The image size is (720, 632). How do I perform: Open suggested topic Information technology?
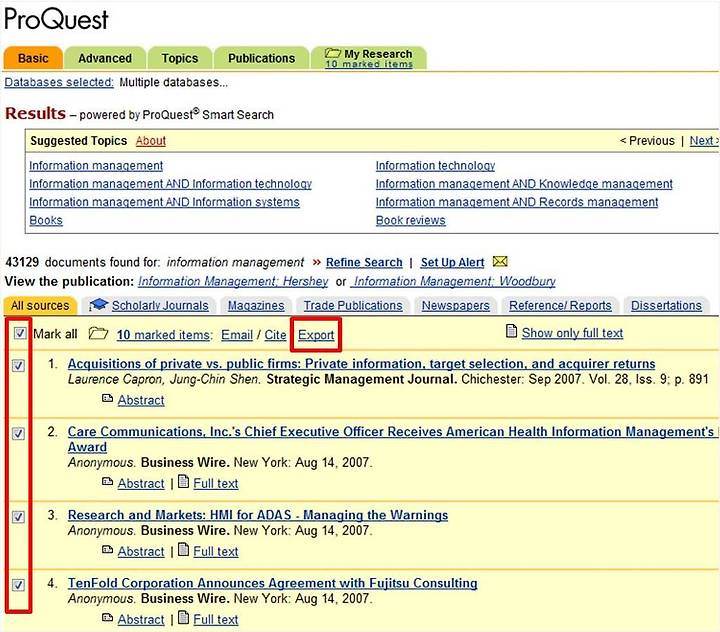coord(435,165)
